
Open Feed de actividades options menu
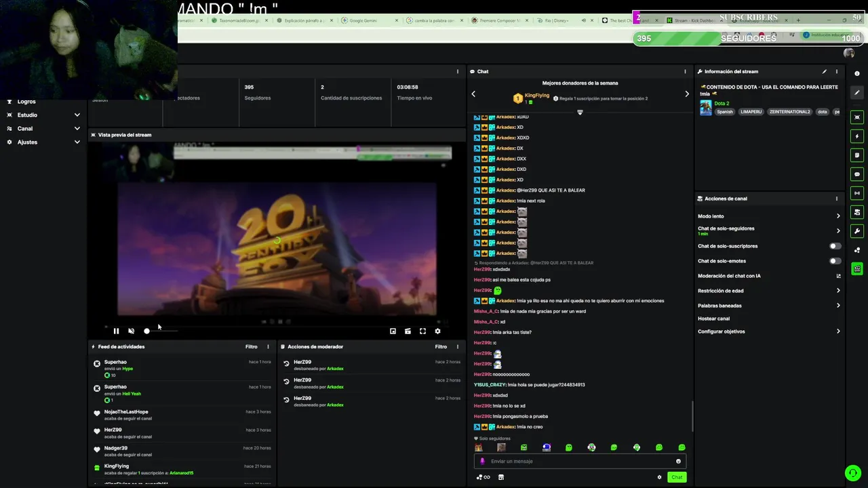pyautogui.click(x=268, y=346)
